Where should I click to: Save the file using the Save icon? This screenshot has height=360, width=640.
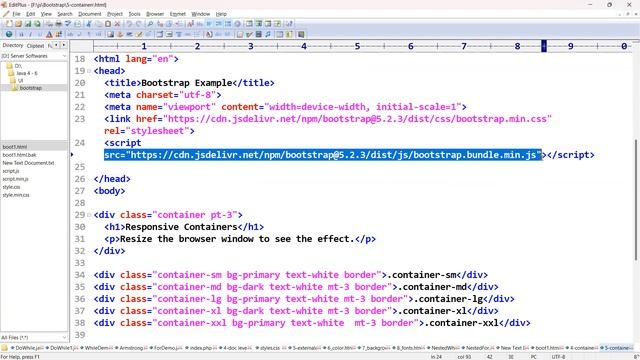[x=28, y=24]
